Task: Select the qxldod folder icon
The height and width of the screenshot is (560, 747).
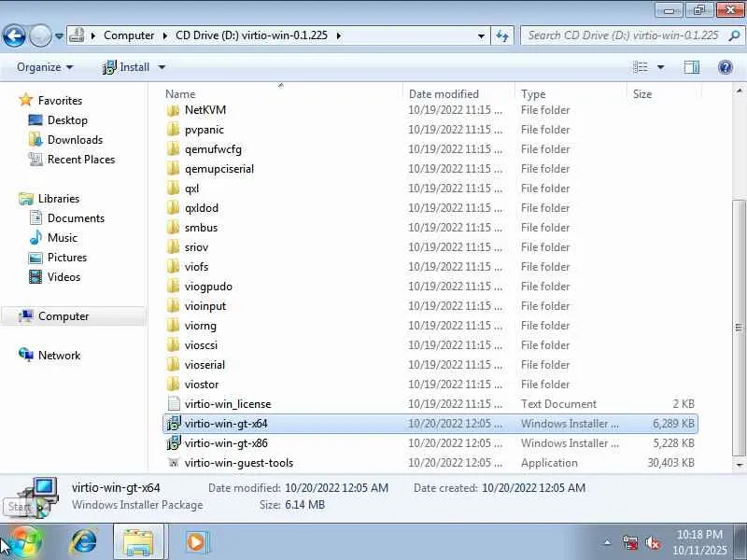Action: [x=174, y=207]
